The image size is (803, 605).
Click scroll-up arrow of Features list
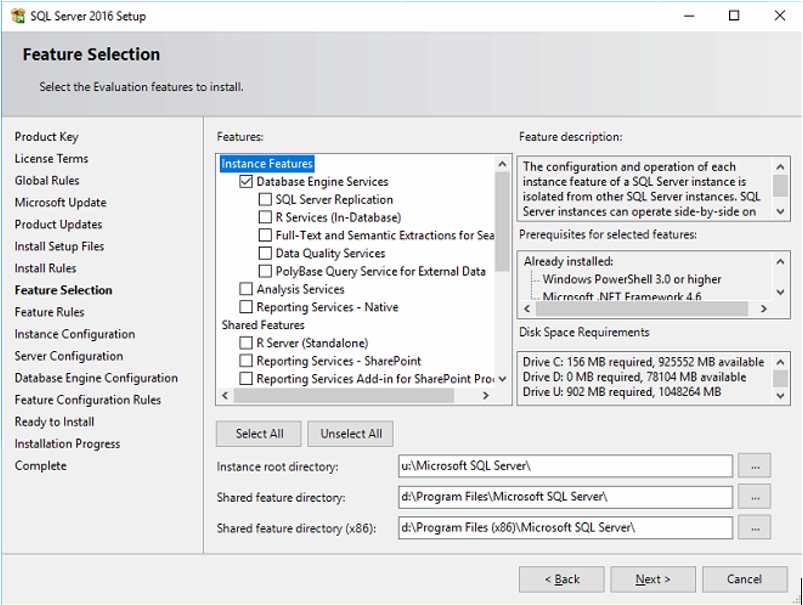502,164
